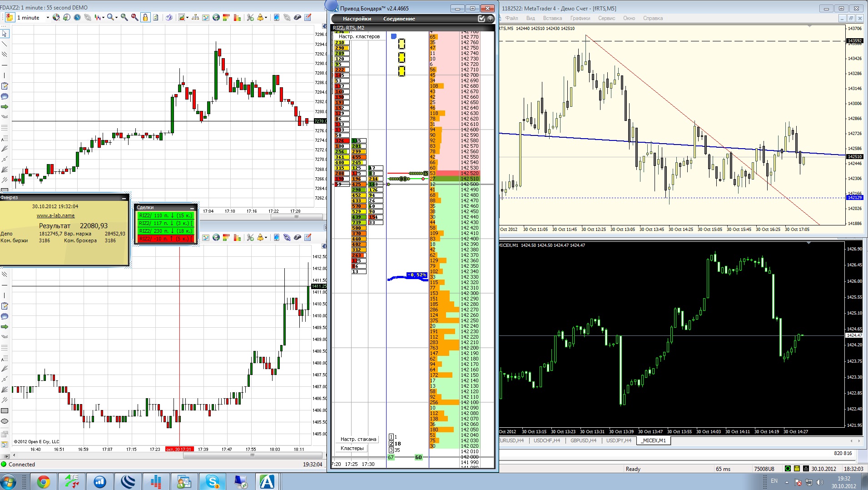868x490 pixels.
Task: Select the arrow pointer tool in FDAXZ2 left toolbar
Action: pyautogui.click(x=5, y=34)
